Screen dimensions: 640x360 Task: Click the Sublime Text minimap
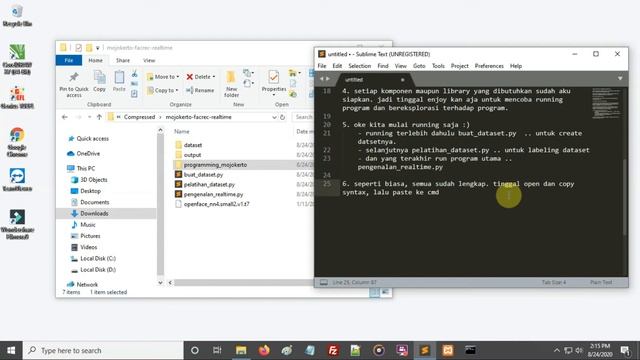tap(606, 104)
